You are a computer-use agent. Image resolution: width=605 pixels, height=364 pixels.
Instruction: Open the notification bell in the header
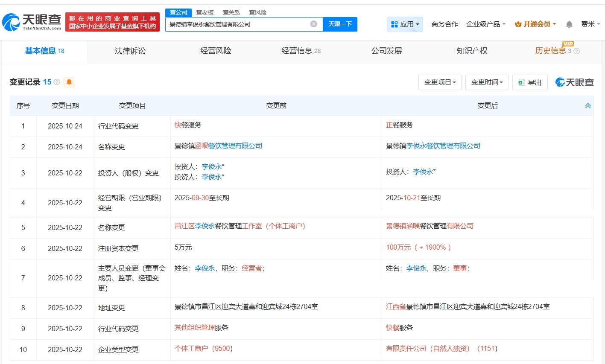569,24
